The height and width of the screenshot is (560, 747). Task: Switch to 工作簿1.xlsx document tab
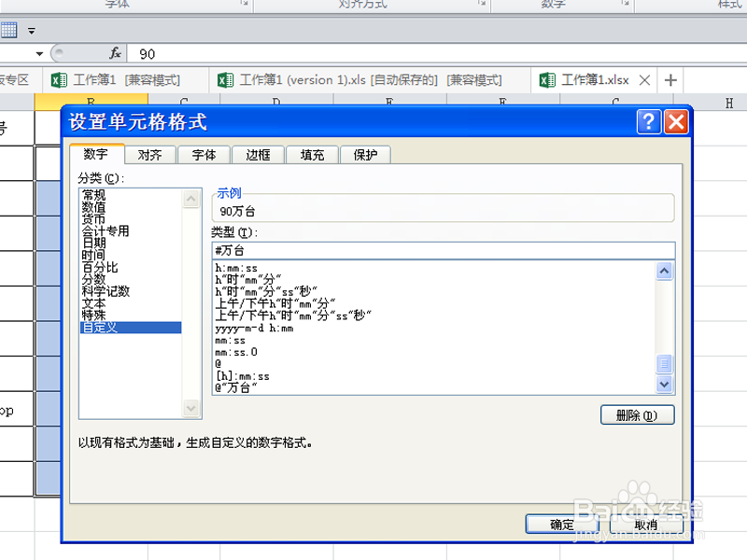click(x=594, y=80)
